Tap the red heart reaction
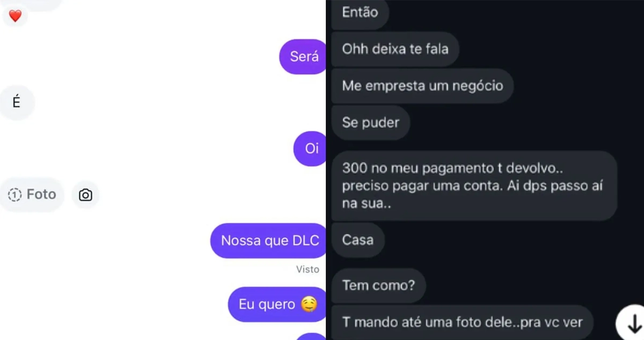The width and height of the screenshot is (644, 340). 15,16
